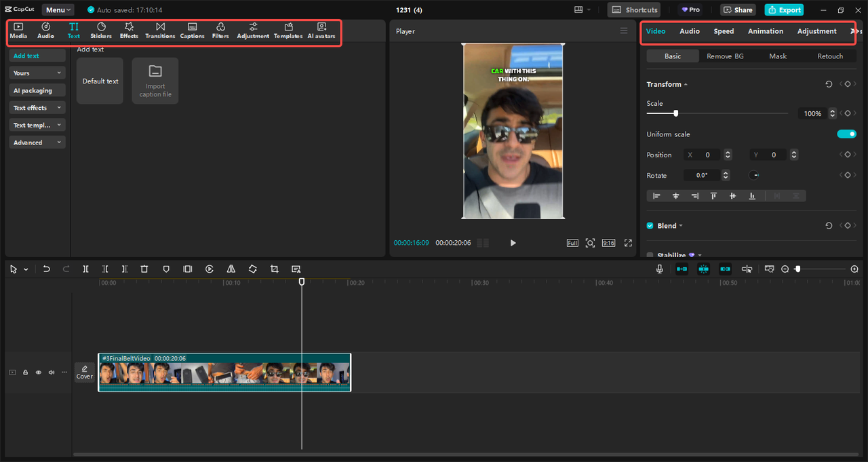Click the Undo arrow in timeline toolbar

click(x=46, y=269)
